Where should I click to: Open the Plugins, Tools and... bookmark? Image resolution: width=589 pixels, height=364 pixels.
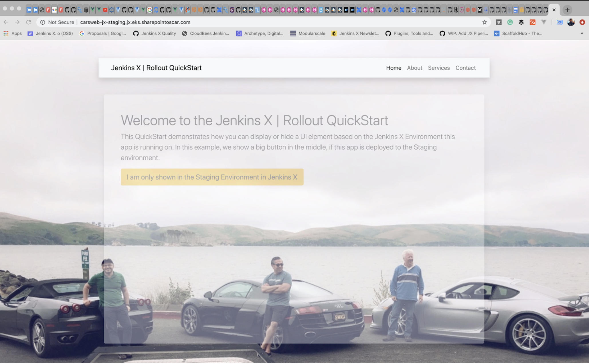click(409, 33)
